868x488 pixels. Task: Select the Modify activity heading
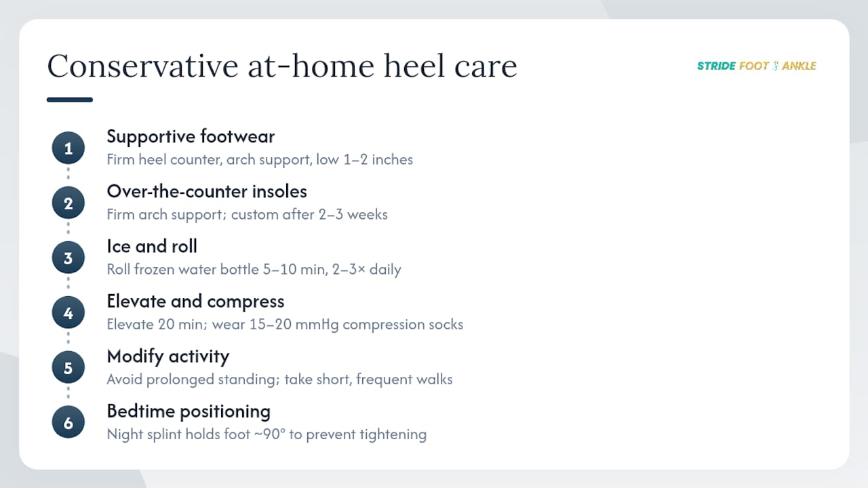[x=168, y=356]
